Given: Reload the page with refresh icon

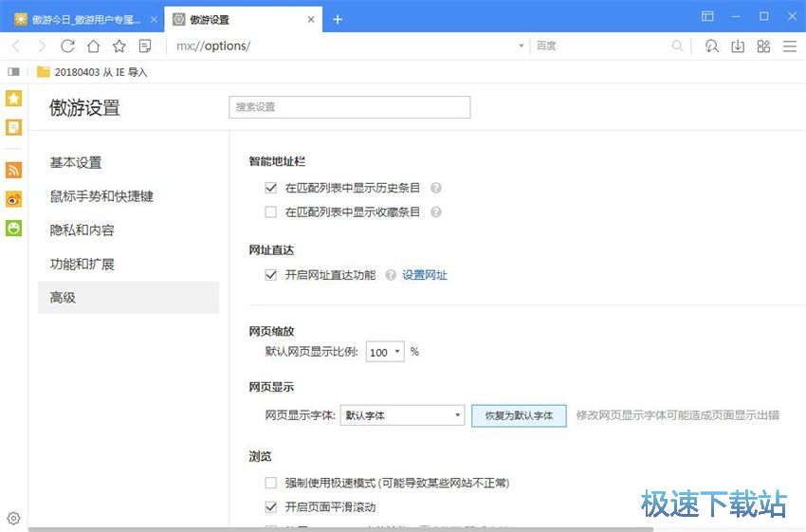Looking at the screenshot, I should 67,46.
